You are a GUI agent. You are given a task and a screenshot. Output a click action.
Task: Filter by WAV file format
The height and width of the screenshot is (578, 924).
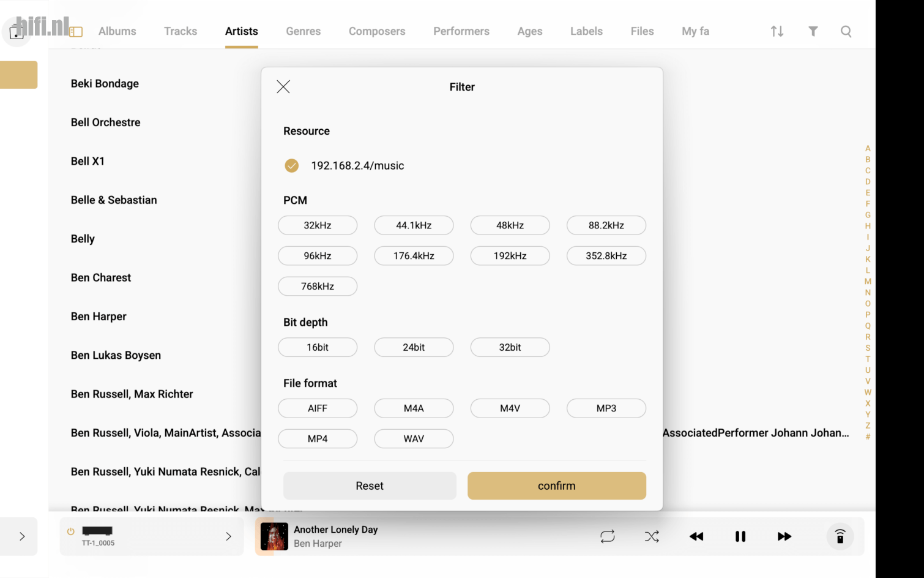click(414, 438)
